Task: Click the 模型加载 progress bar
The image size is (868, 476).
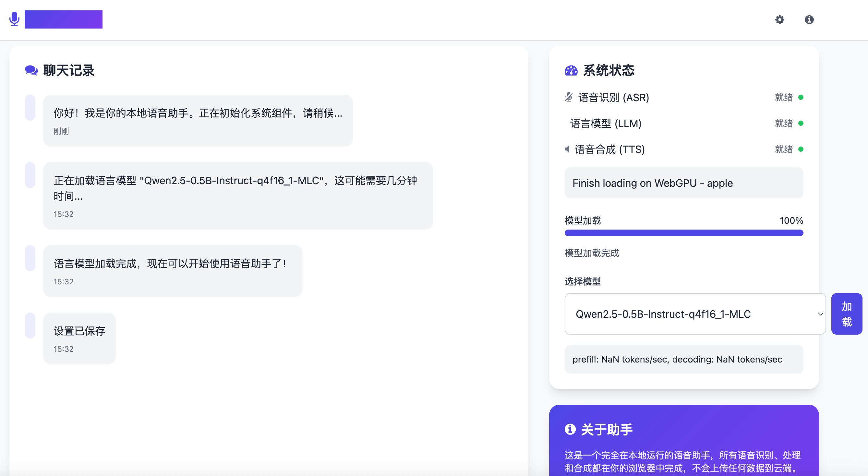Action: tap(684, 233)
